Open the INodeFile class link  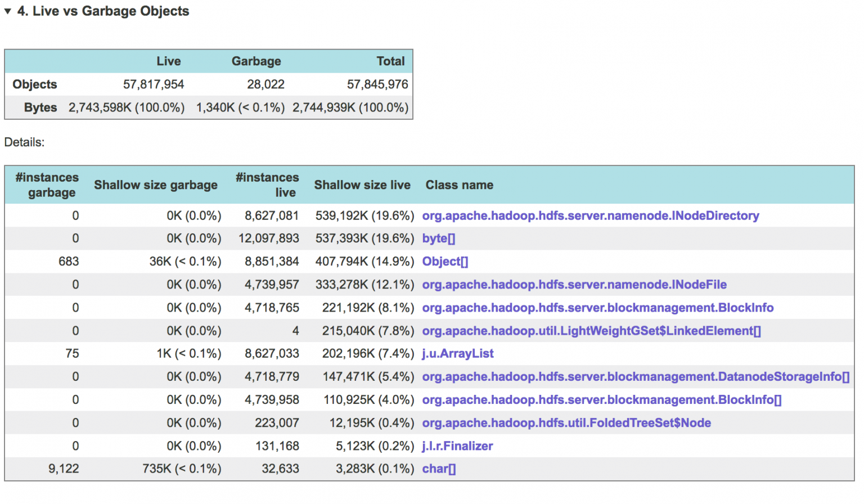pyautogui.click(x=574, y=285)
